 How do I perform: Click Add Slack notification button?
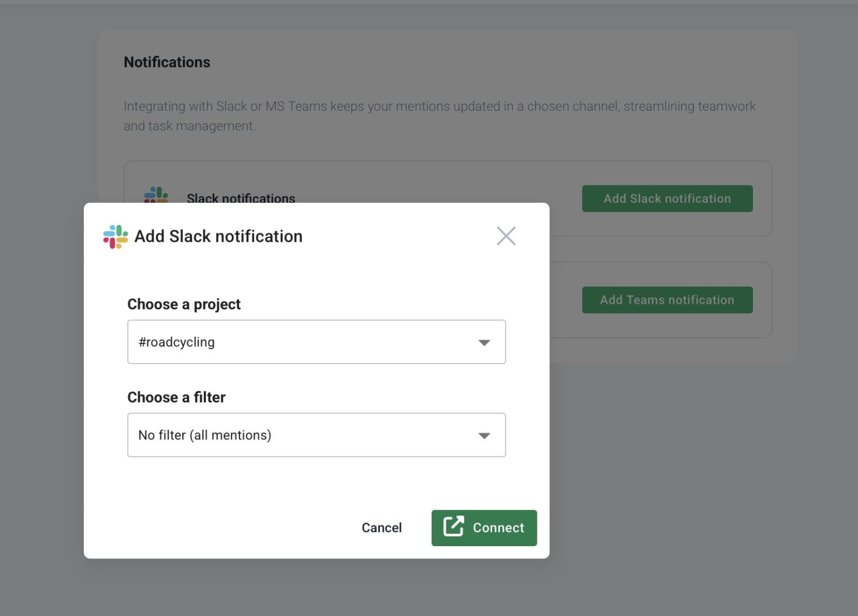pos(667,198)
